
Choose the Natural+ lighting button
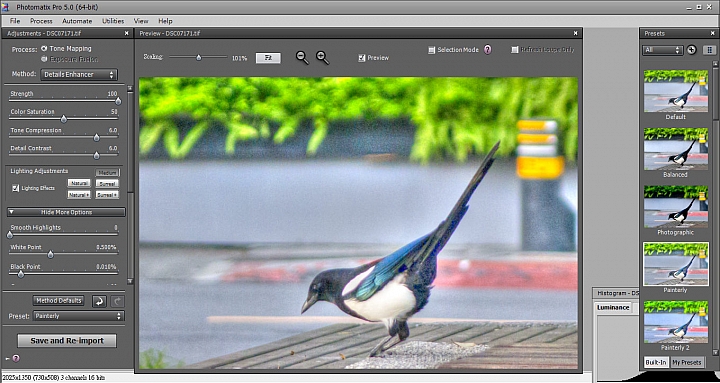79,195
